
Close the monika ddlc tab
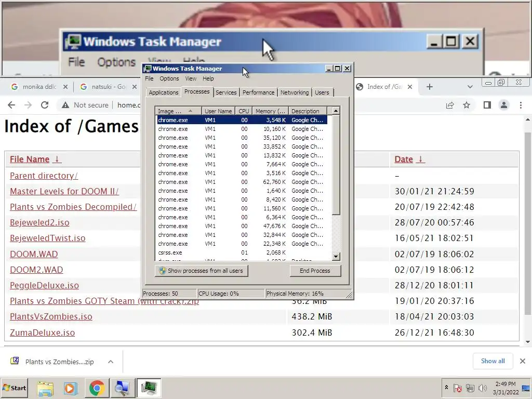pos(65,87)
